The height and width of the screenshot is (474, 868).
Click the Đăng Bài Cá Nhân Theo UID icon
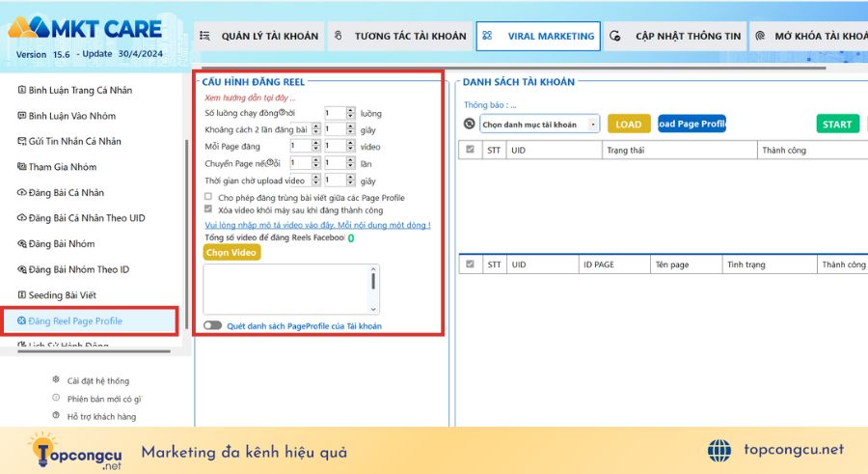point(22,218)
